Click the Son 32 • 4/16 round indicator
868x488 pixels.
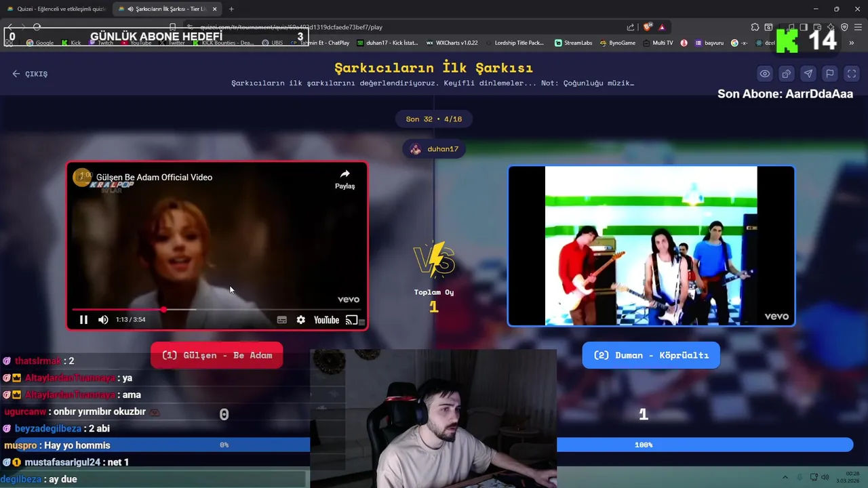click(434, 119)
